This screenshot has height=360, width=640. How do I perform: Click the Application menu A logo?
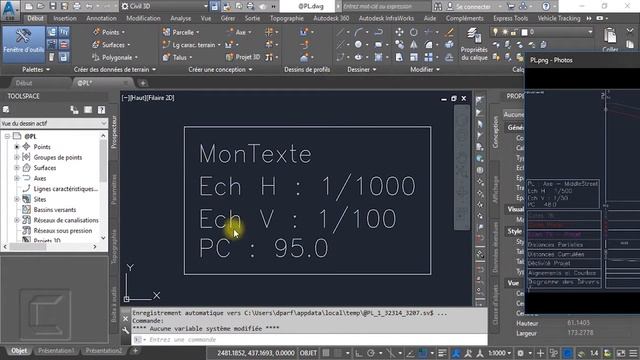[10, 10]
